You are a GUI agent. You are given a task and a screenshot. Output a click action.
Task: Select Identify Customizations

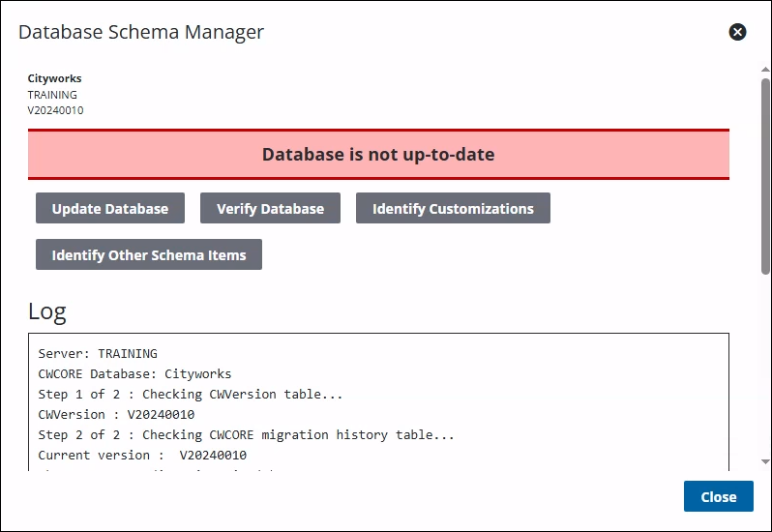pos(453,208)
